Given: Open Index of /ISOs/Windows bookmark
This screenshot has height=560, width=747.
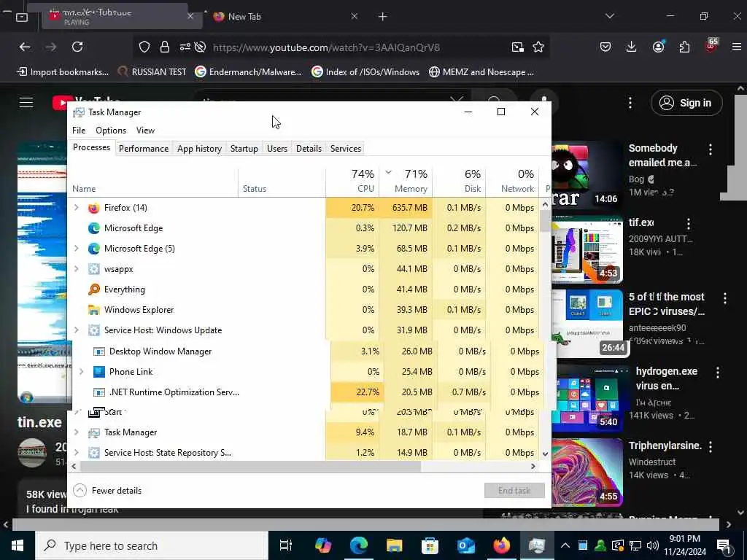Looking at the screenshot, I should (x=366, y=72).
